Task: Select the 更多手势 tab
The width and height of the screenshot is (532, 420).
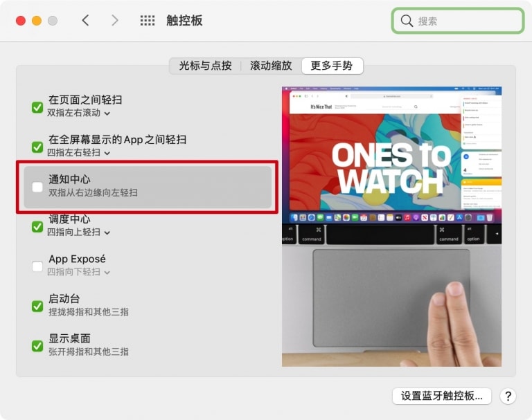Action: 332,66
